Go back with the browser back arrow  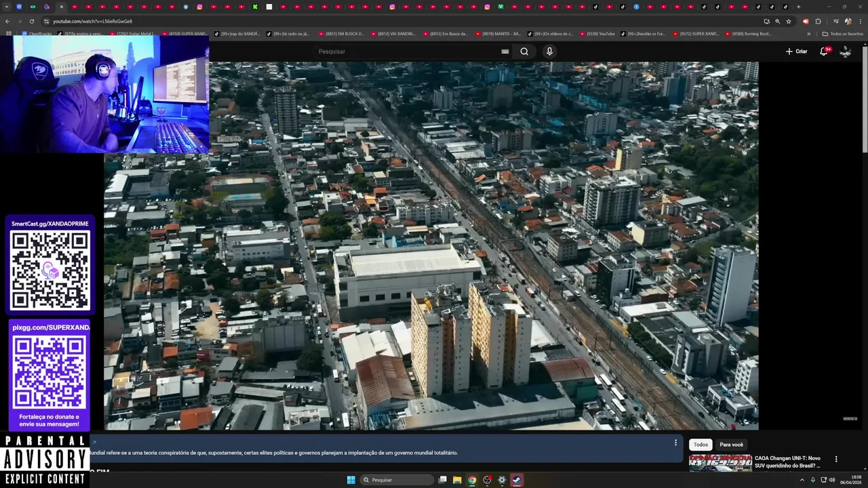click(x=8, y=21)
